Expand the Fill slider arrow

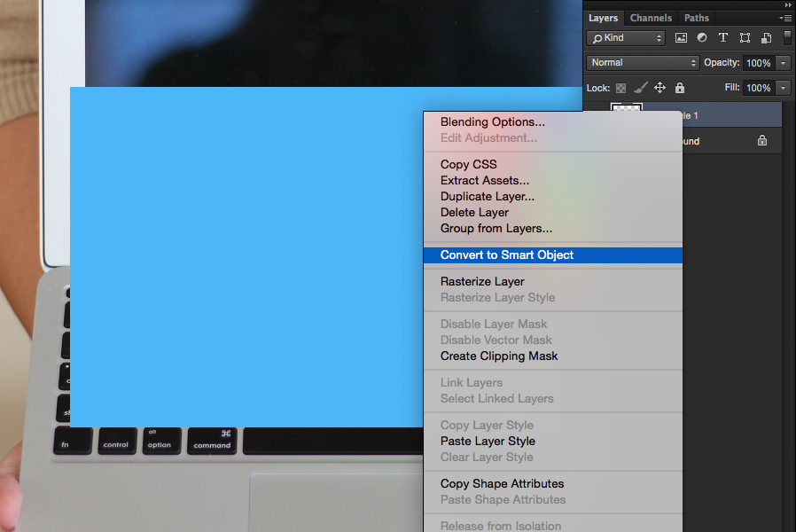[x=784, y=88]
